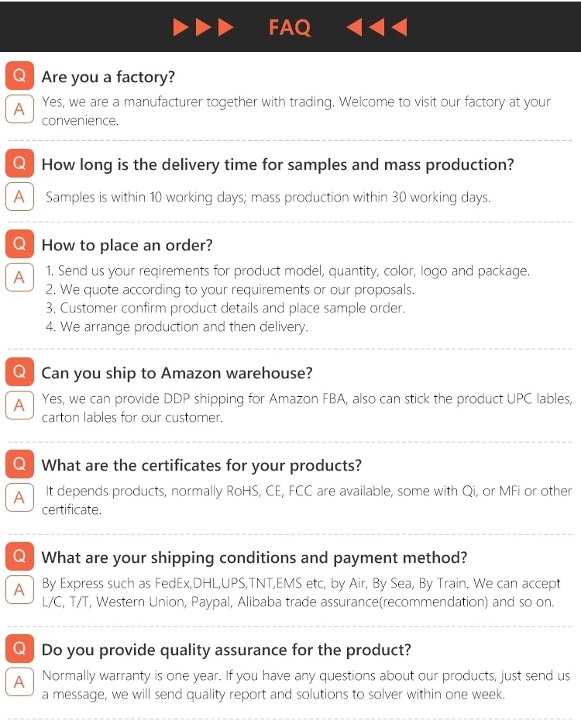Click the question "Can you ship to Amazon warehouse?"
The height and width of the screenshot is (728, 581).
click(x=177, y=373)
